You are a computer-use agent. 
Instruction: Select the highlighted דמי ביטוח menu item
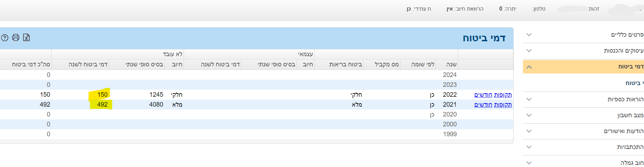(631, 66)
